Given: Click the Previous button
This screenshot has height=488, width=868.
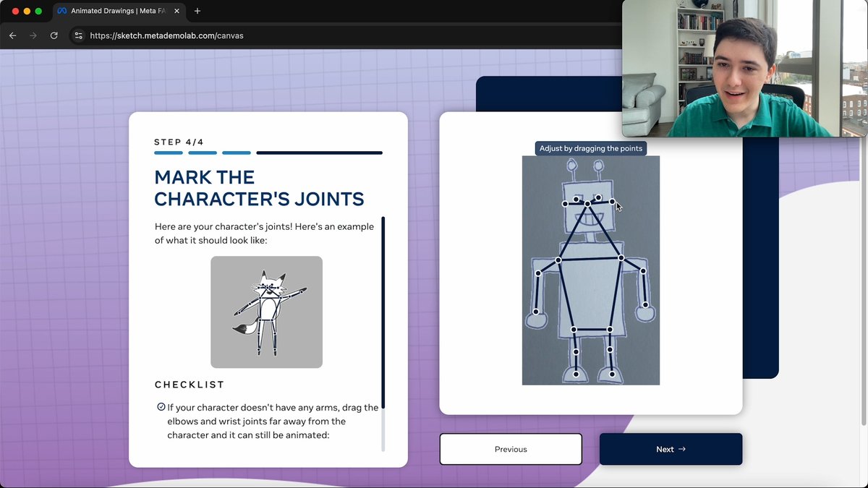Looking at the screenshot, I should click(511, 449).
